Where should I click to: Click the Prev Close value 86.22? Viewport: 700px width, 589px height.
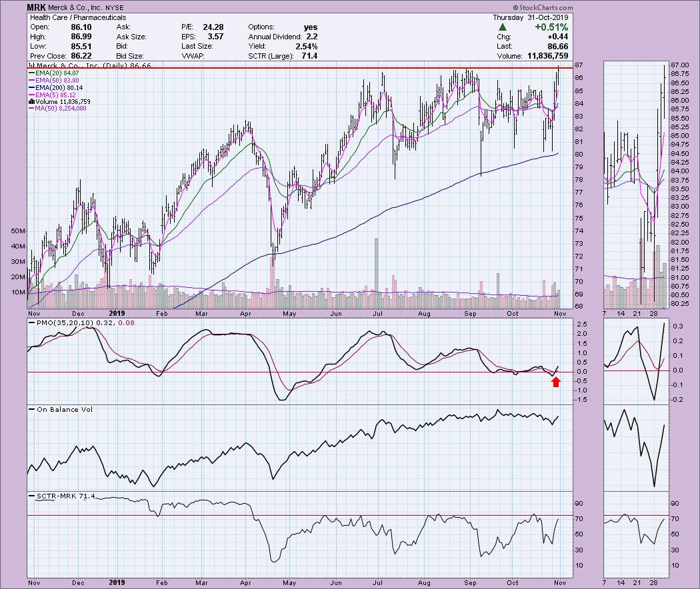81,56
